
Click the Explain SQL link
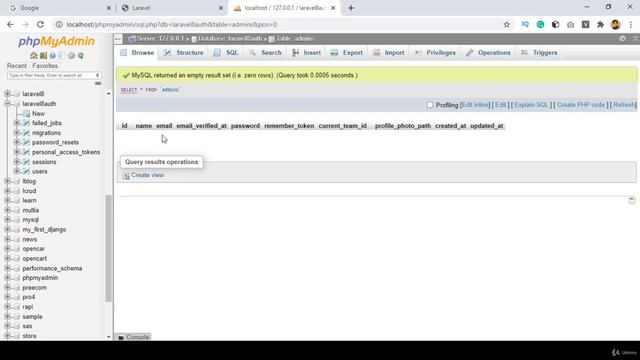pos(531,105)
